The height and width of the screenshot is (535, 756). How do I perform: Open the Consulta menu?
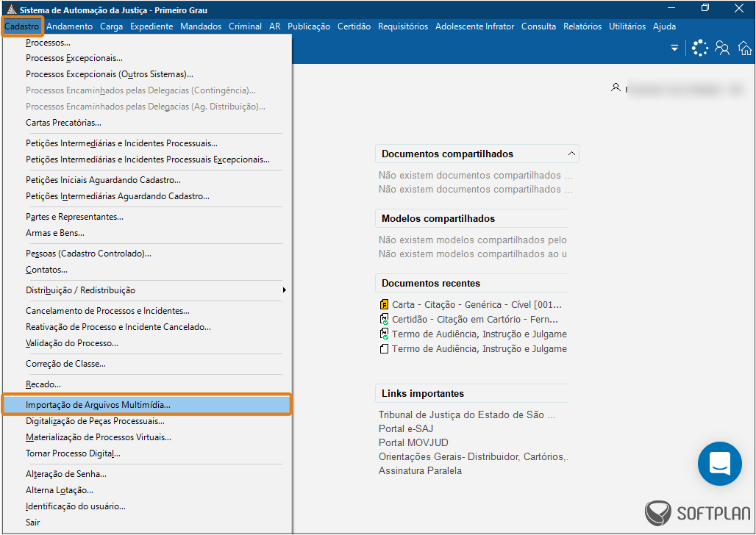pos(538,26)
